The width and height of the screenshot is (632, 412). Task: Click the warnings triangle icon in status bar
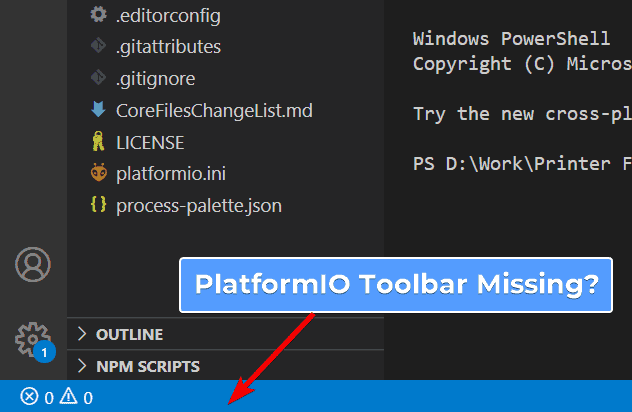pyautogui.click(x=69, y=396)
